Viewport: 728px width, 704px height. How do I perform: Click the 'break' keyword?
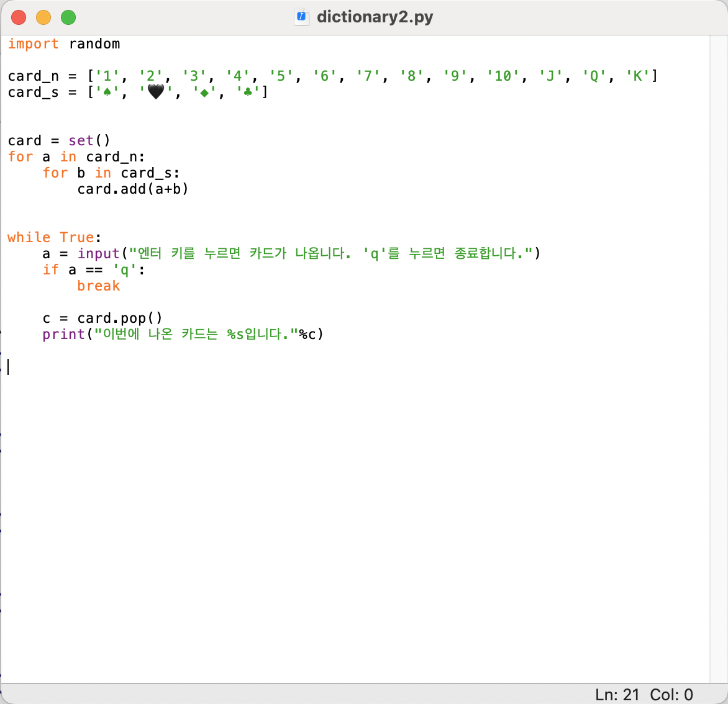tap(98, 286)
